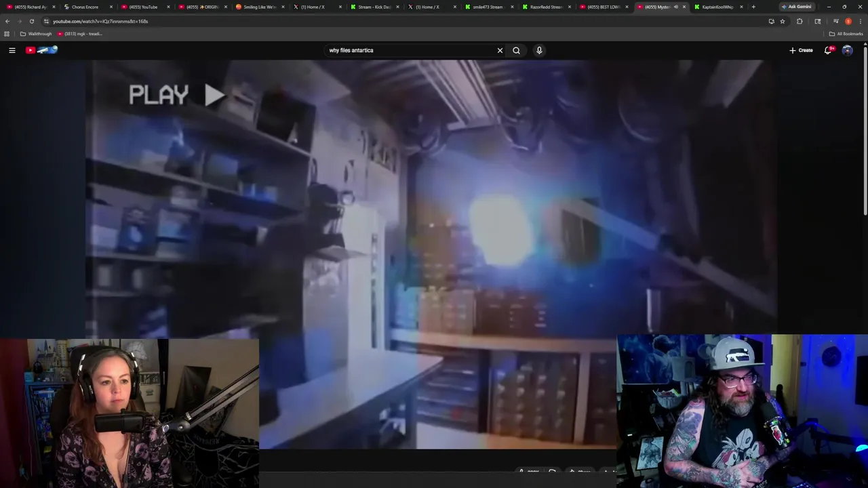Open the apps grid in bookmarks bar
This screenshot has width=868, height=488.
pyautogui.click(x=7, y=34)
